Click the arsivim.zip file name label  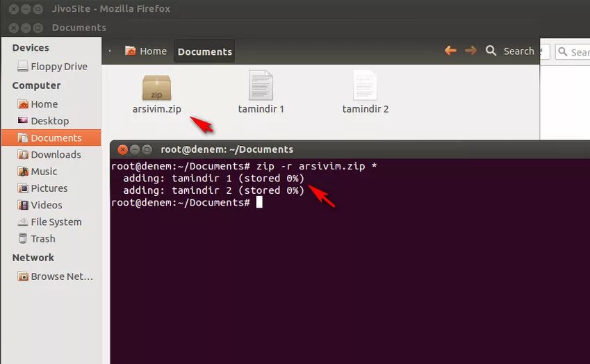coord(156,109)
